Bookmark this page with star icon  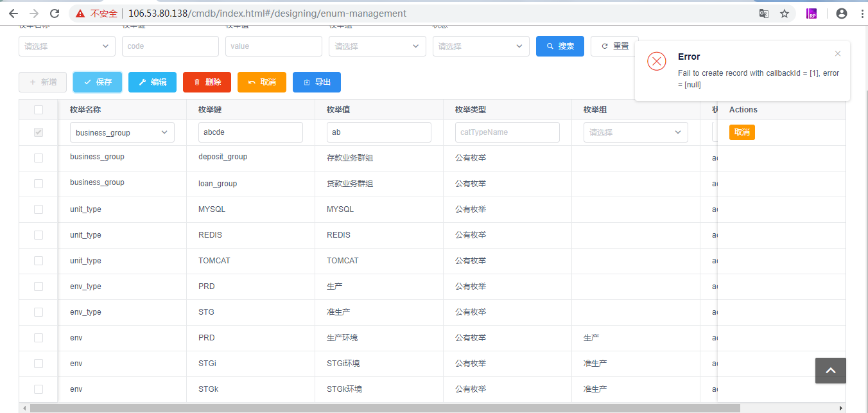click(785, 13)
